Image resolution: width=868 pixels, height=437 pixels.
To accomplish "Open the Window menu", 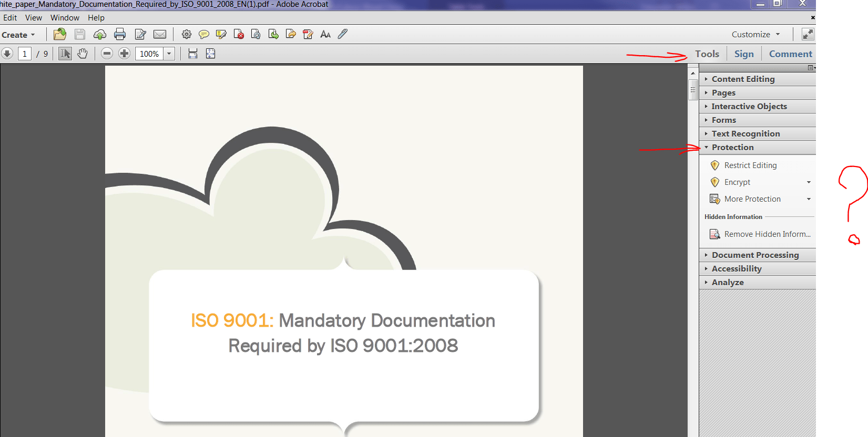I will click(x=65, y=18).
